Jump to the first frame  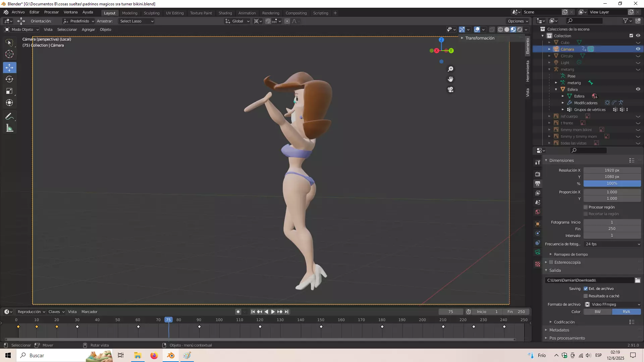pos(253,312)
